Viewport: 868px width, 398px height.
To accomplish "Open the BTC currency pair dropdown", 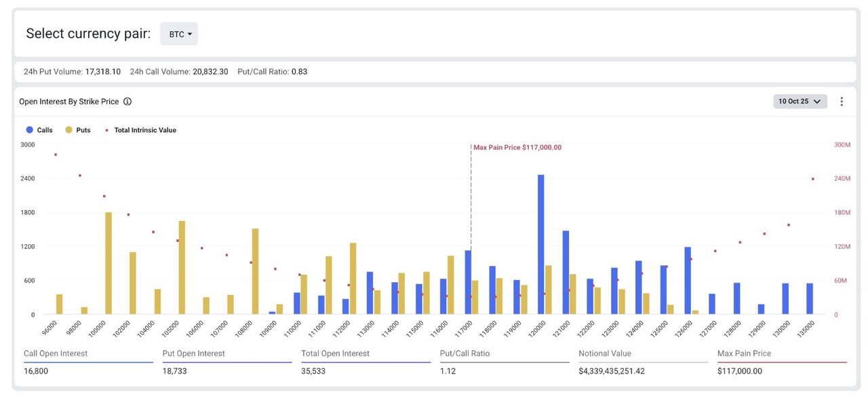I will click(x=179, y=34).
